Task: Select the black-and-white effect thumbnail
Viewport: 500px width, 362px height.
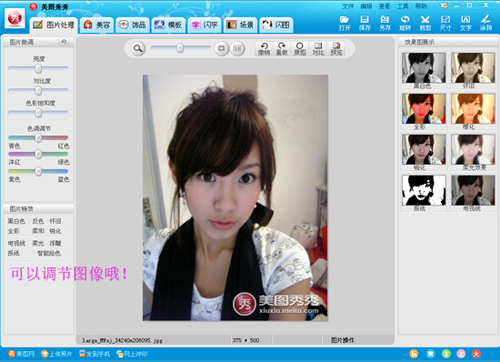Action: click(424, 68)
